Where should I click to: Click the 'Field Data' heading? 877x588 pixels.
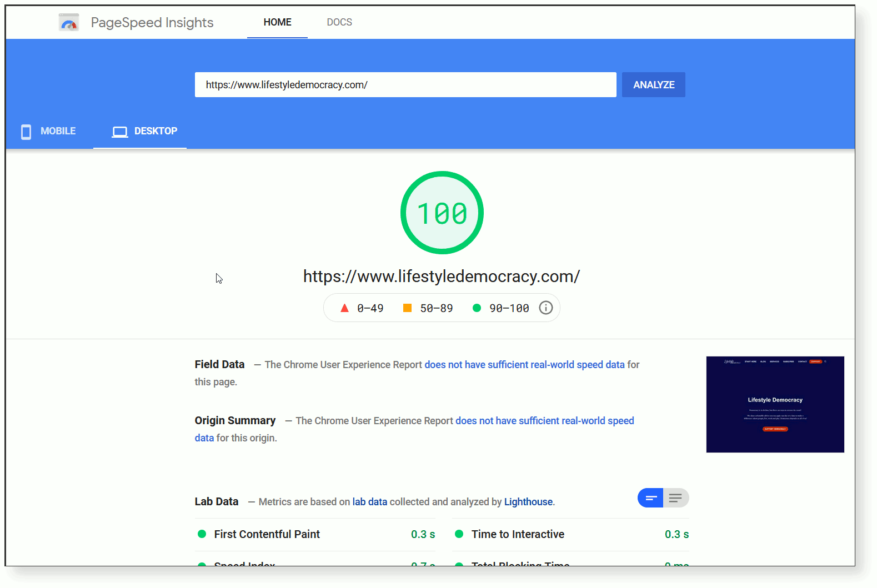(219, 364)
